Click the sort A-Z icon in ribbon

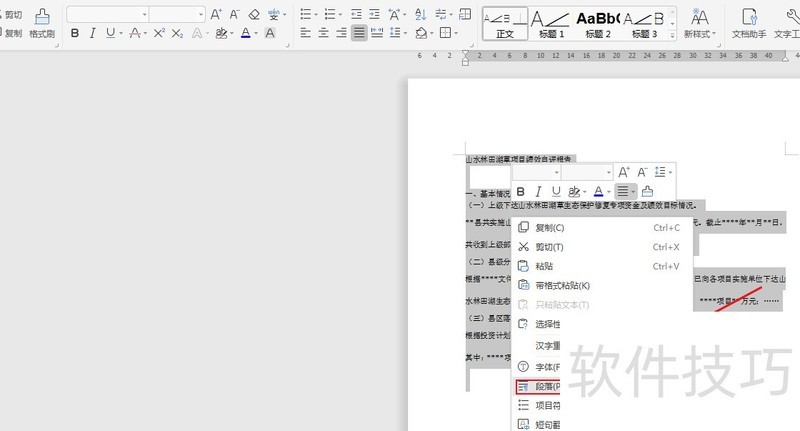point(422,15)
